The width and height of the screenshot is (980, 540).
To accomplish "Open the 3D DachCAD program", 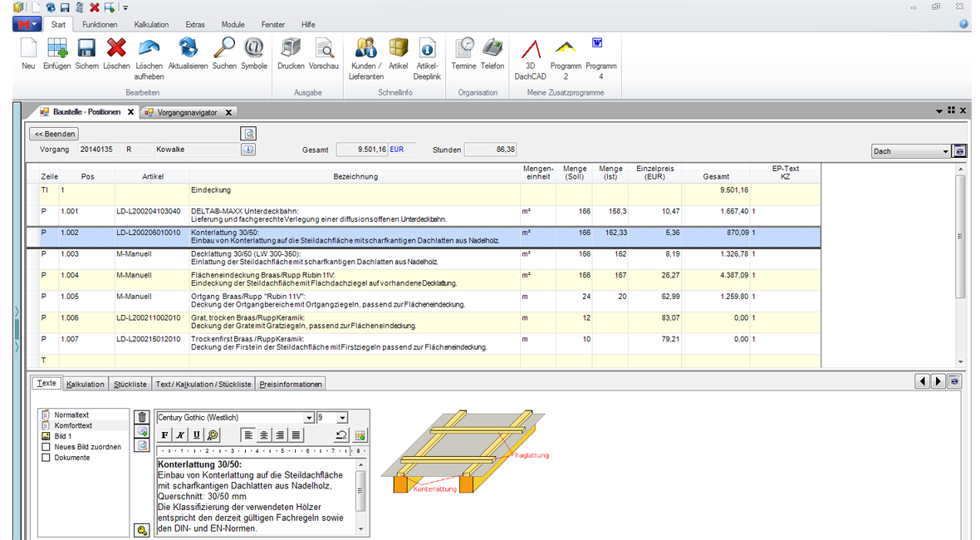I will pyautogui.click(x=530, y=52).
